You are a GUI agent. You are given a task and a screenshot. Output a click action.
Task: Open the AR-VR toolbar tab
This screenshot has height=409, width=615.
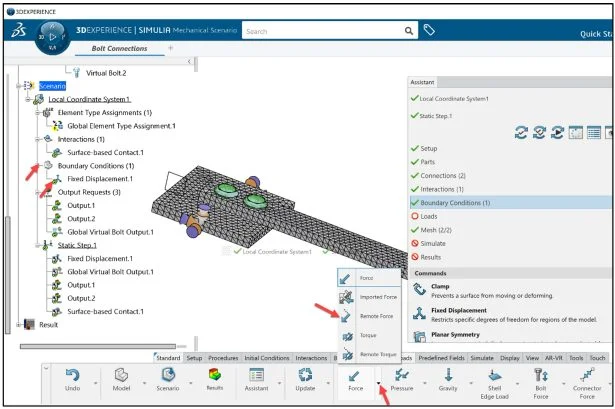553,358
